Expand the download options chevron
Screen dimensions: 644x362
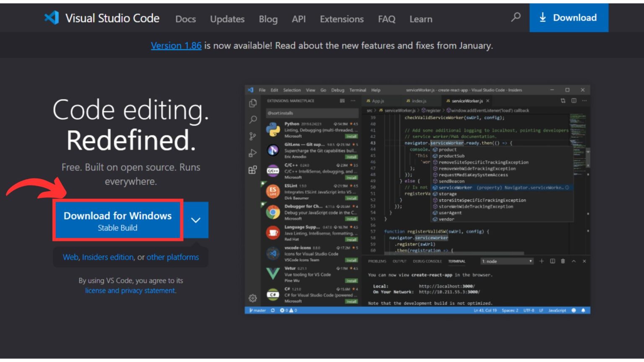[196, 220]
